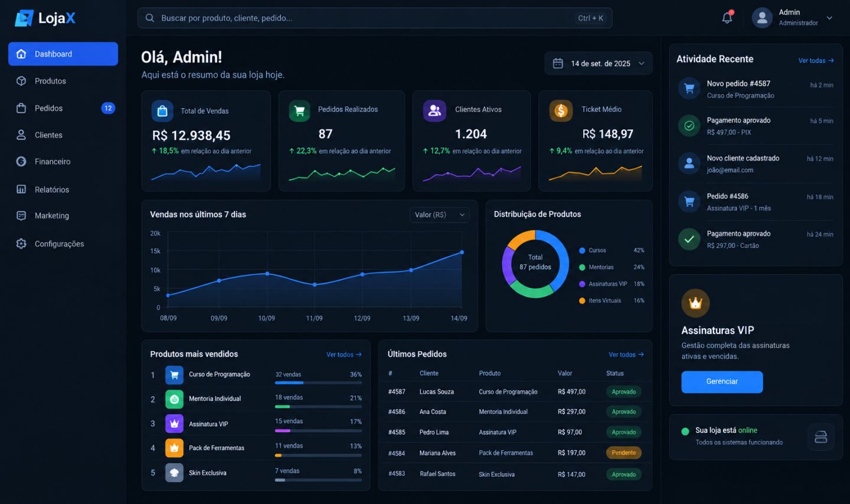
Task: Click Ver todos in Produtos mais vendidos
Action: pyautogui.click(x=344, y=355)
